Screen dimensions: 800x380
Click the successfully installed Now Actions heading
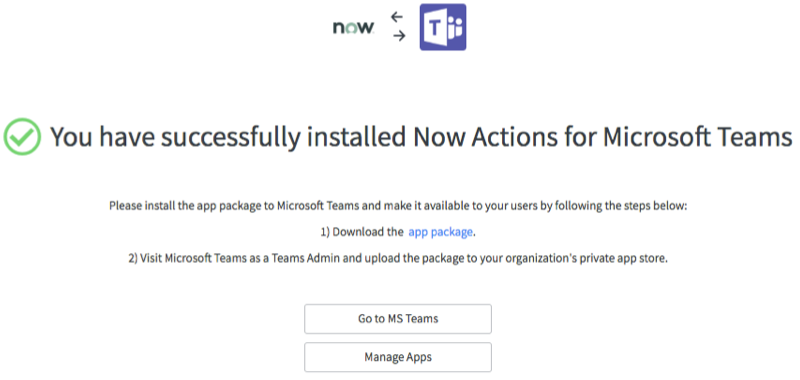pyautogui.click(x=421, y=137)
